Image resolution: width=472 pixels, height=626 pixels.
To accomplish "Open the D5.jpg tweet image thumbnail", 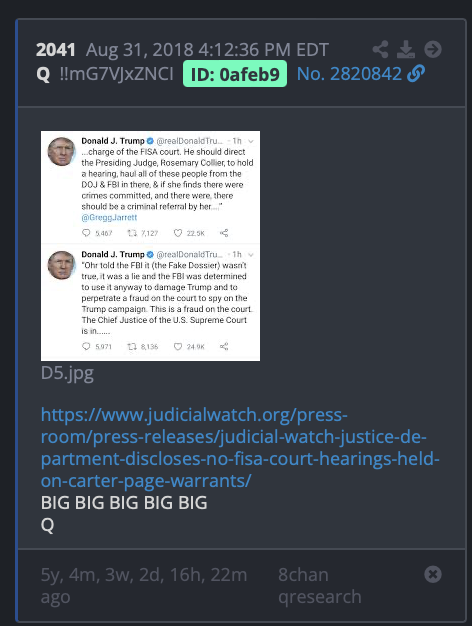I will tap(150, 246).
